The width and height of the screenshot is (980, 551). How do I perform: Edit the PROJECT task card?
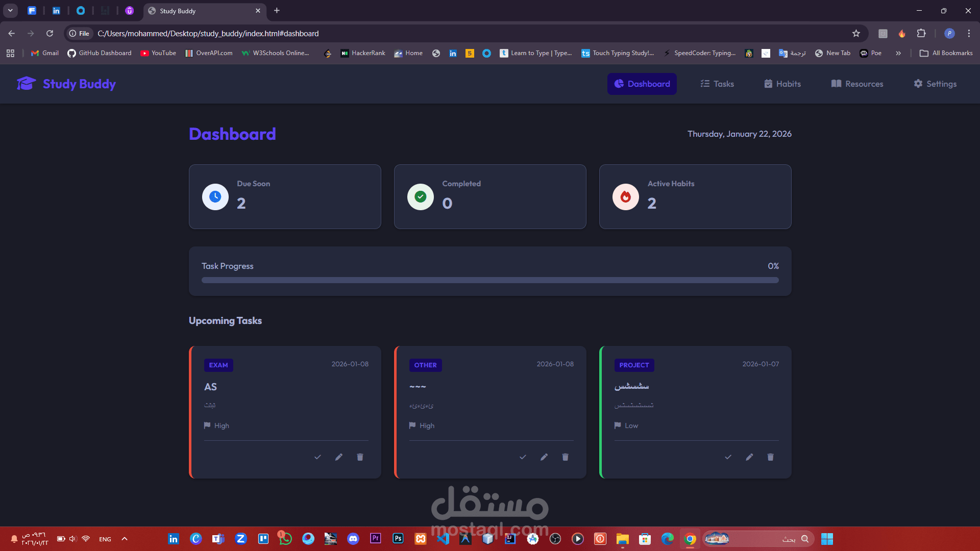pos(749,457)
